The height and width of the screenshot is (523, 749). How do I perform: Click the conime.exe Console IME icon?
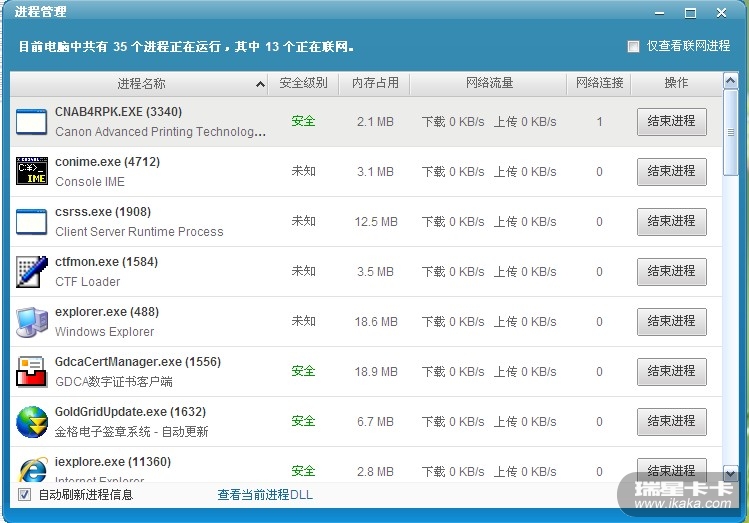(32, 172)
